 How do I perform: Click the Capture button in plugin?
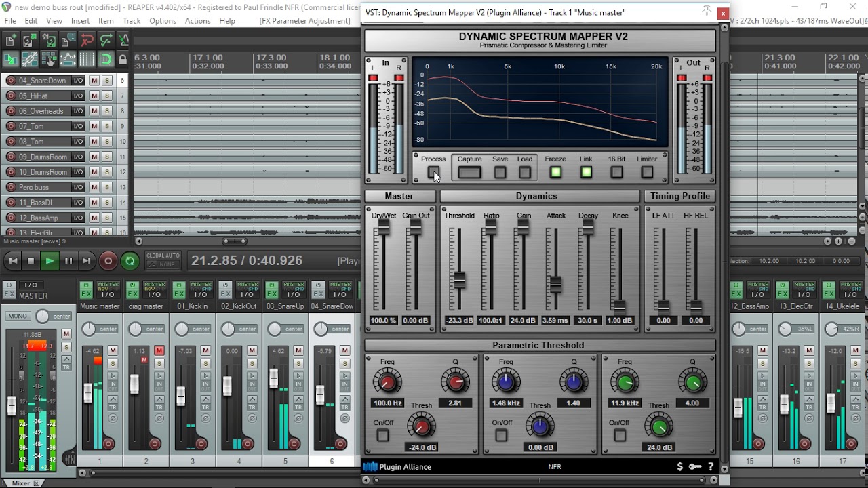[469, 172]
